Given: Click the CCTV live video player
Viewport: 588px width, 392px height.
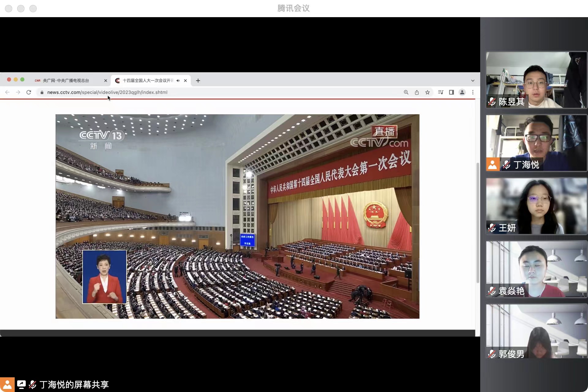Looking at the screenshot, I should coord(237,217).
